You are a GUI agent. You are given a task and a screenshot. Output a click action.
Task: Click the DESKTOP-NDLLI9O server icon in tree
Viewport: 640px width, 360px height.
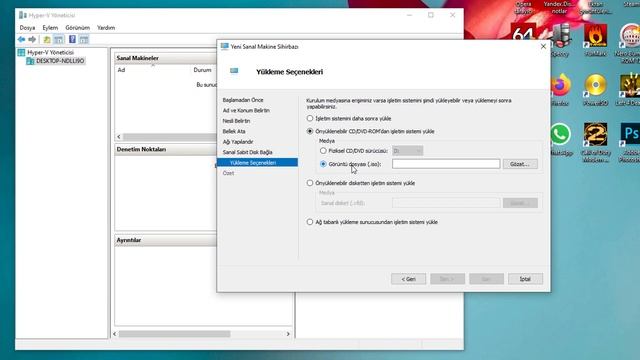click(x=30, y=61)
